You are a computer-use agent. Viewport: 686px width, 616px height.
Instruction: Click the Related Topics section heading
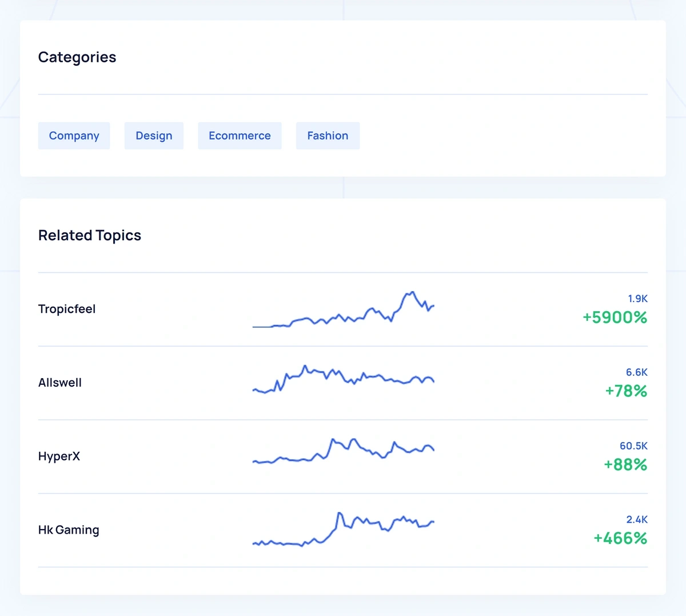pos(89,235)
